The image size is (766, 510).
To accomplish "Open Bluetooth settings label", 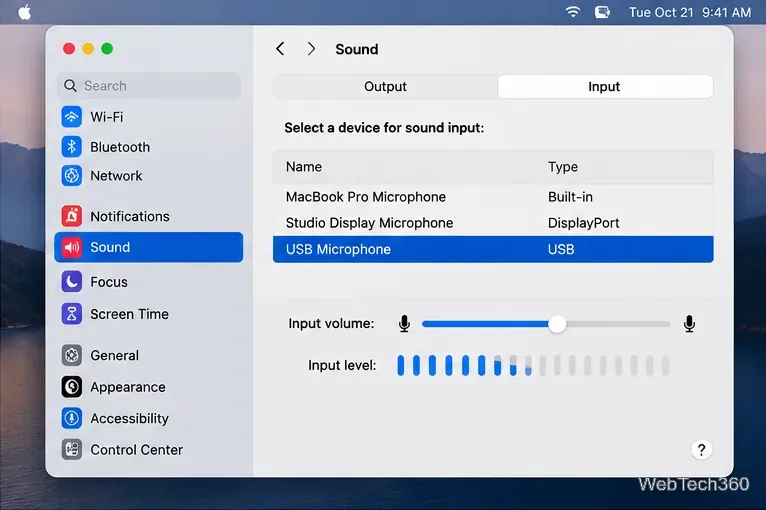I will 120,147.
